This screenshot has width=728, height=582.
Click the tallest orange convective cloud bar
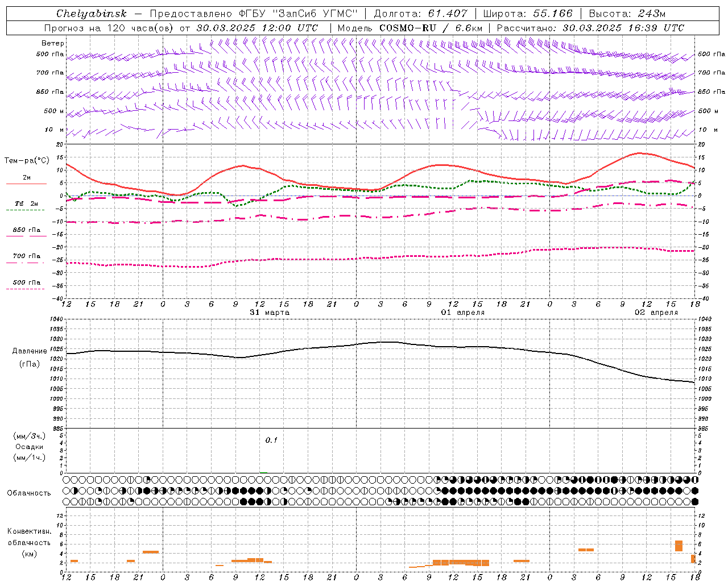click(679, 546)
